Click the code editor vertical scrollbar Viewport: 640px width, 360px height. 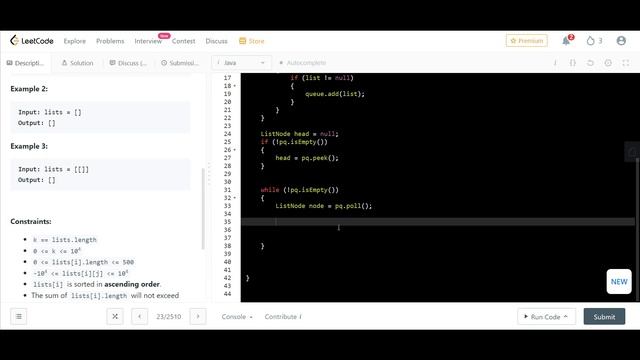coord(637,229)
